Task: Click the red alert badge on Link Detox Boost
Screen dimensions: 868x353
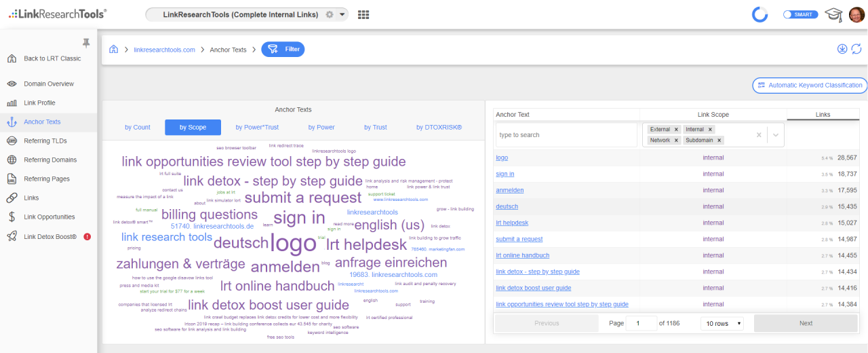Action: [x=87, y=237]
